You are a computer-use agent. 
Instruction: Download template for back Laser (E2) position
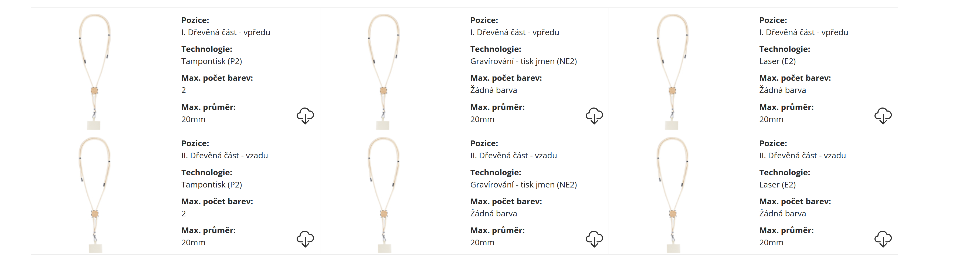(x=883, y=239)
